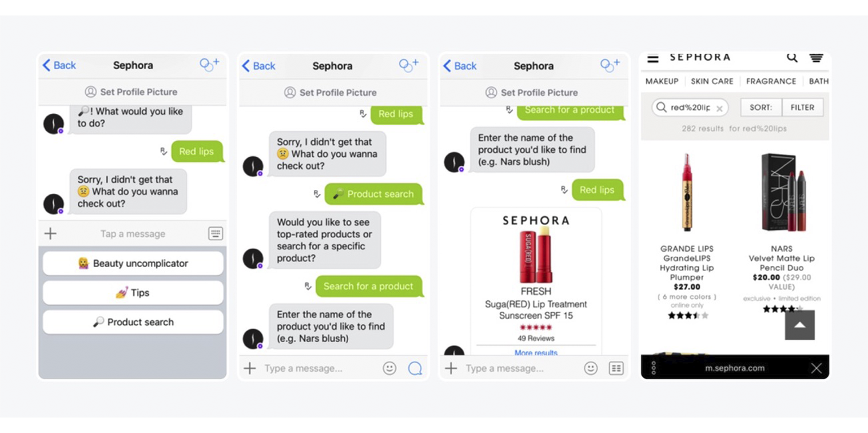This screenshot has height=433, width=868.
Task: Tap the More results link
Action: pos(536,352)
